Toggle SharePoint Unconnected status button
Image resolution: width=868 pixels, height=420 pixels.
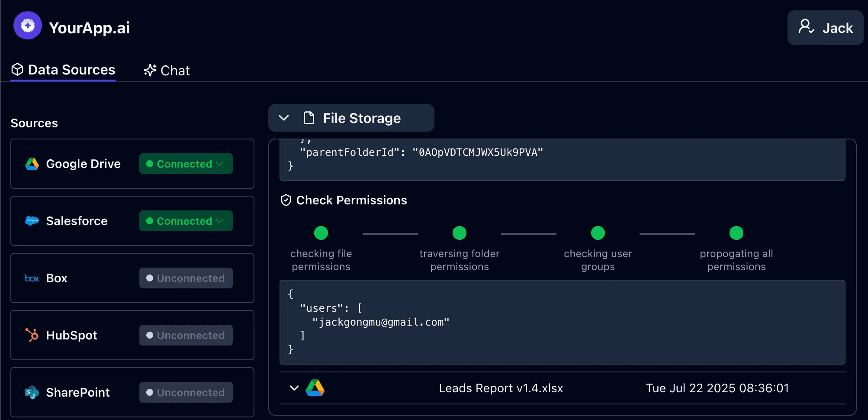[186, 392]
